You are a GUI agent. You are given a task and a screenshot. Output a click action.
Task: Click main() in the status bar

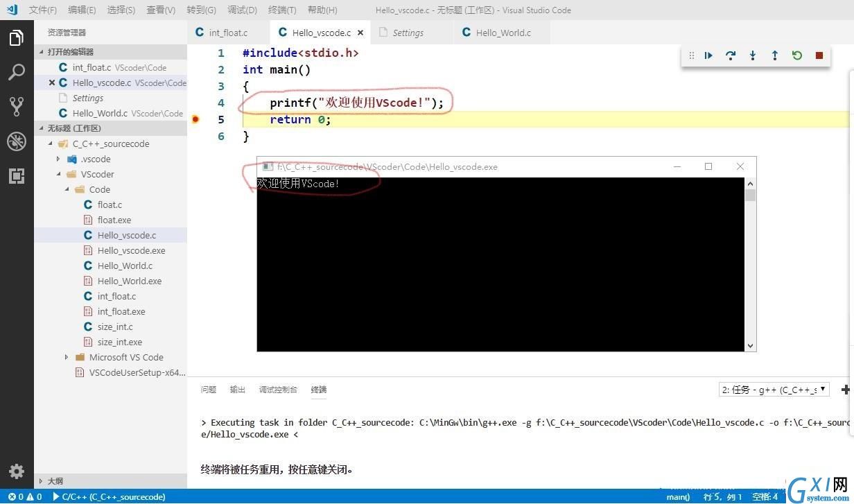pos(678,496)
